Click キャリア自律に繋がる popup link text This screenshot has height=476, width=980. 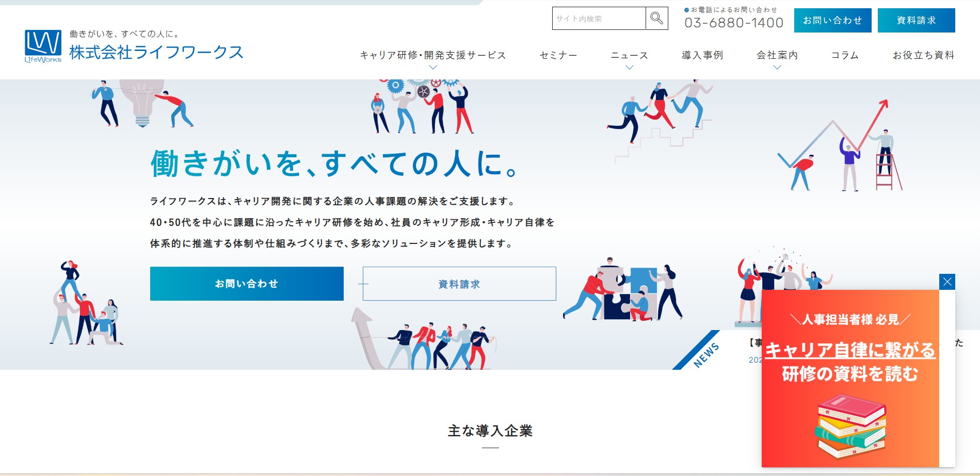point(850,350)
